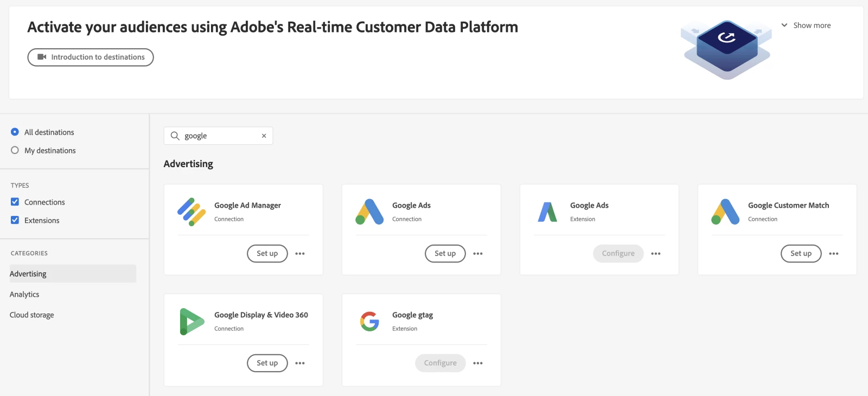The image size is (868, 396).
Task: Click the Google Display & Video 360 title
Action: point(261,315)
